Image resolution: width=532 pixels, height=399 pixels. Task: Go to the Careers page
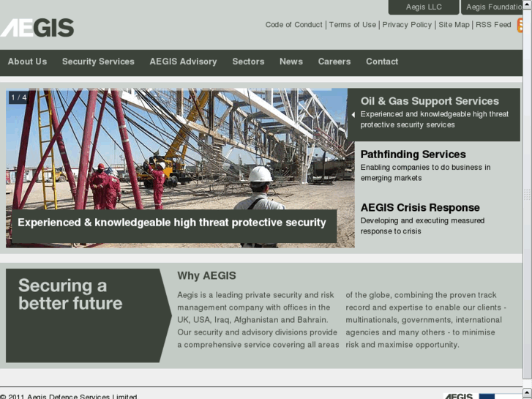coord(334,61)
